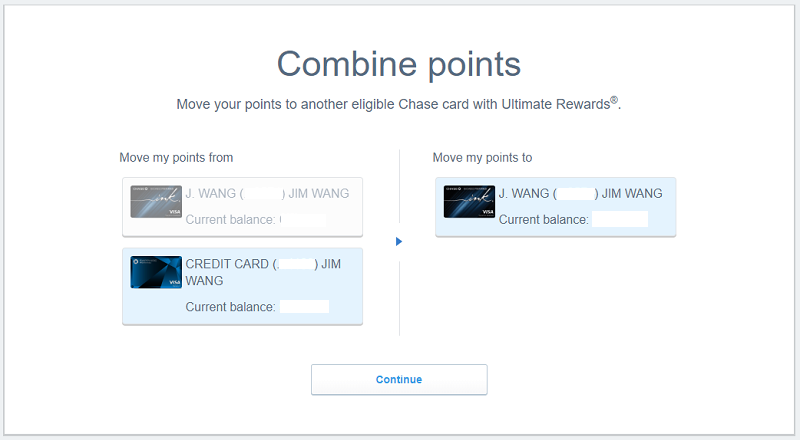Click the CREDIT CARD's 'Current balance' label
Image resolution: width=800 pixels, height=440 pixels.
point(230,307)
